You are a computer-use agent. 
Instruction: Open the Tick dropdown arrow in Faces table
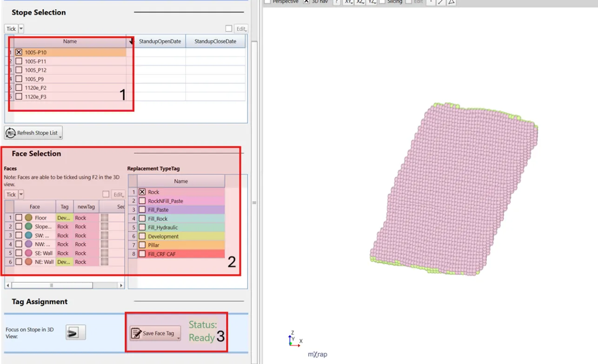coord(21,195)
